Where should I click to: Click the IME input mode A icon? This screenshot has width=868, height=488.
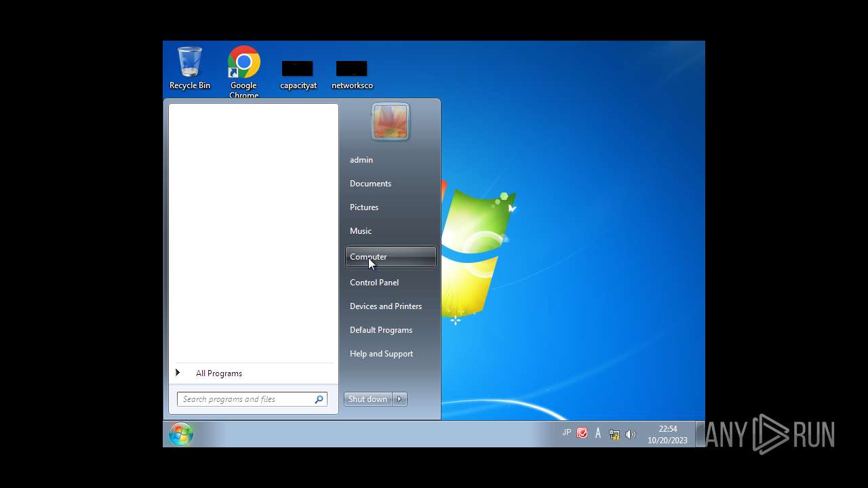click(x=598, y=433)
